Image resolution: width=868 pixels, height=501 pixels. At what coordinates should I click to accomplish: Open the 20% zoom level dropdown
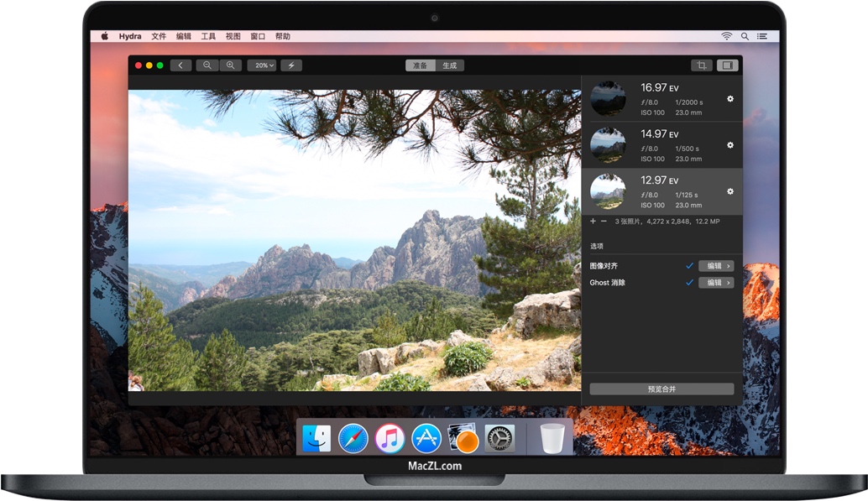263,65
